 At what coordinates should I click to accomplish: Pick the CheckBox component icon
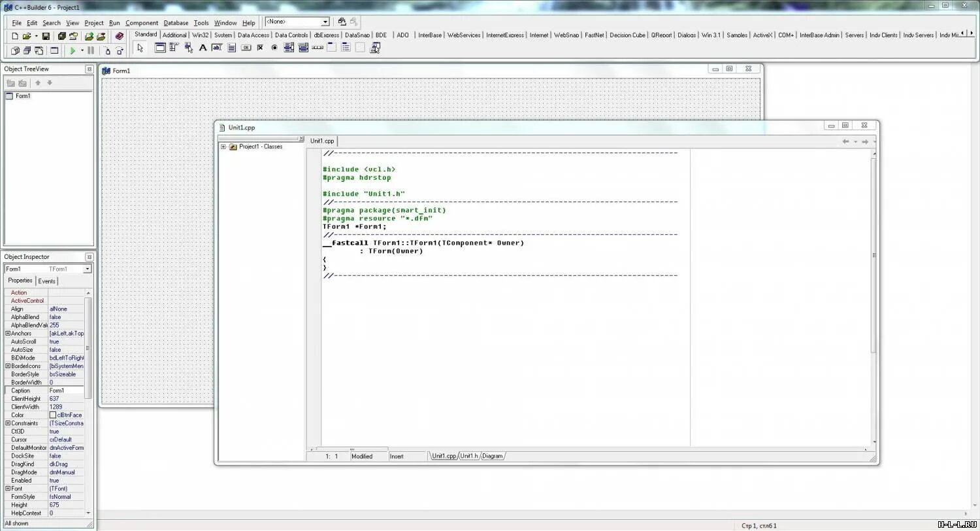point(260,48)
